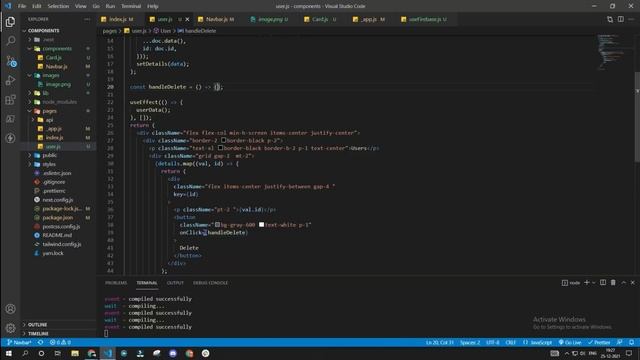This screenshot has height=360, width=640.
Task: Switch to the Navbar.js editor tab
Action: [216, 19]
